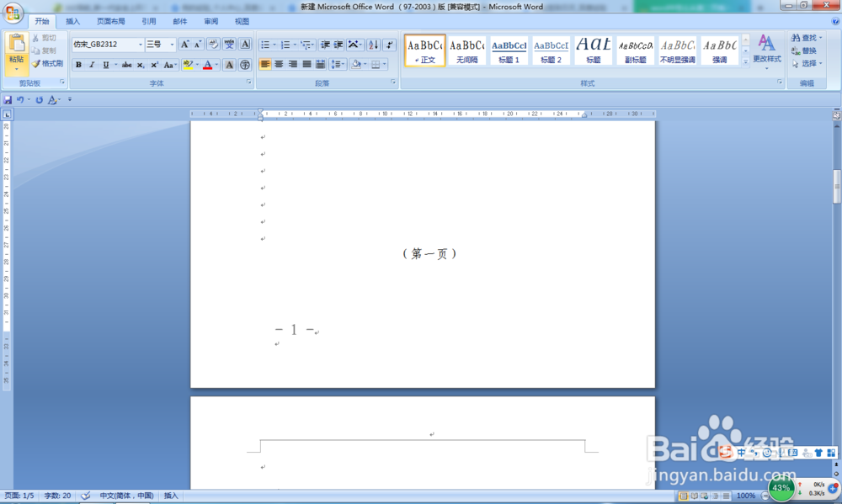Click the Bullets list icon
This screenshot has height=504, width=842.
(x=265, y=45)
